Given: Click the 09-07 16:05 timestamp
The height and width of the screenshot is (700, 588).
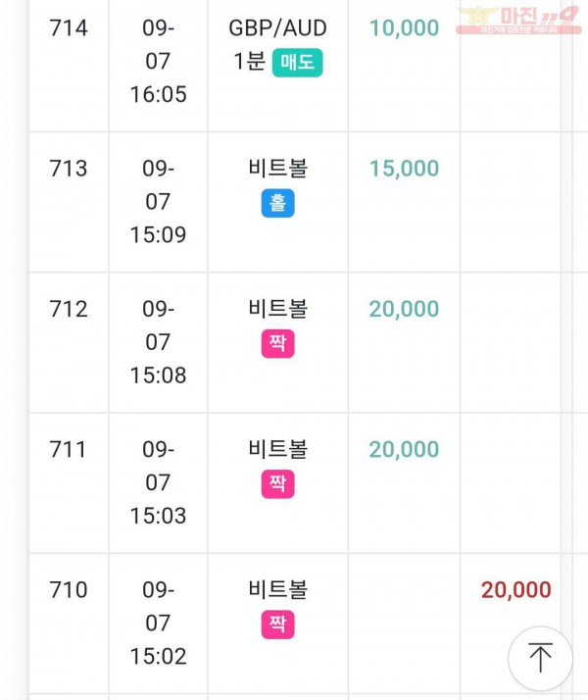Looking at the screenshot, I should 158,61.
